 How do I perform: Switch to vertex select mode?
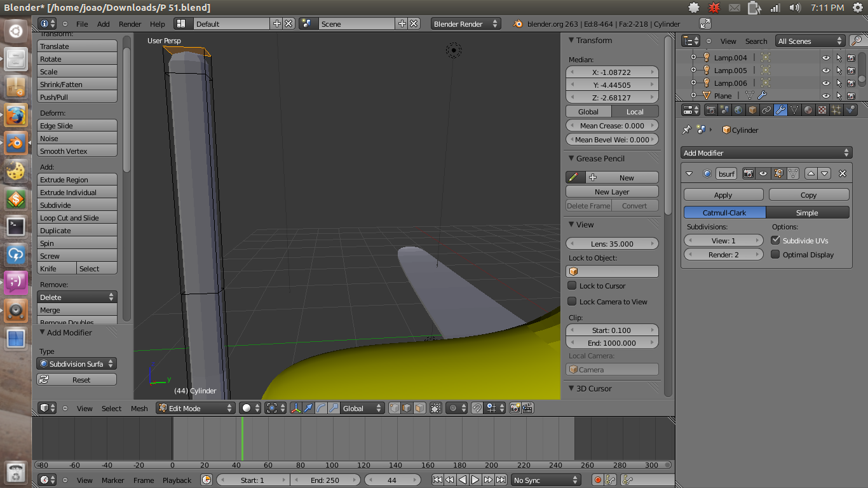pos(395,409)
